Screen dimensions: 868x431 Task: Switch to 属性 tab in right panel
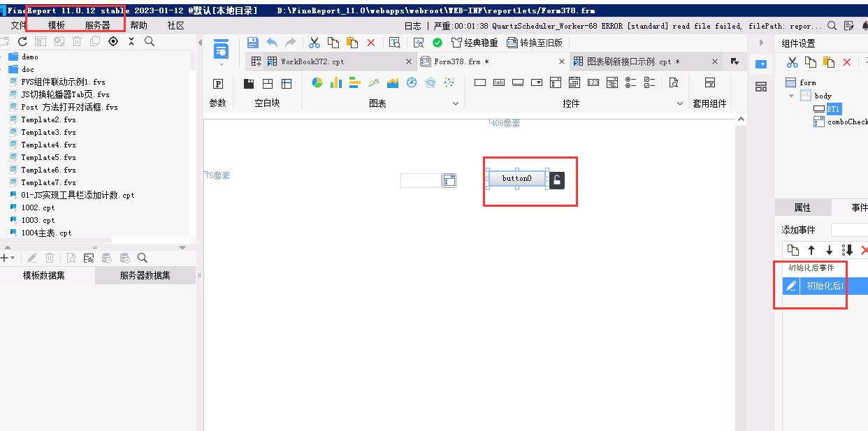click(x=803, y=207)
